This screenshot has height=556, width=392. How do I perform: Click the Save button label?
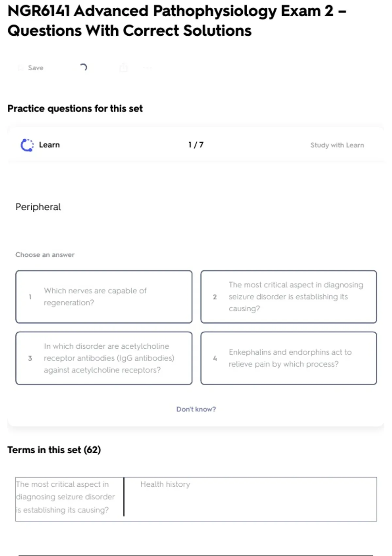click(36, 68)
